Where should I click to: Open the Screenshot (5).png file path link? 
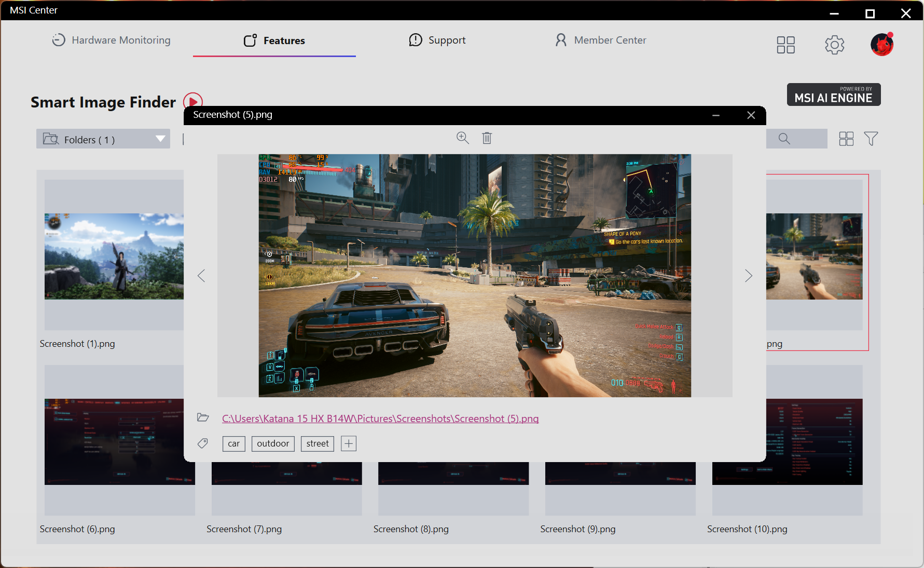click(380, 418)
